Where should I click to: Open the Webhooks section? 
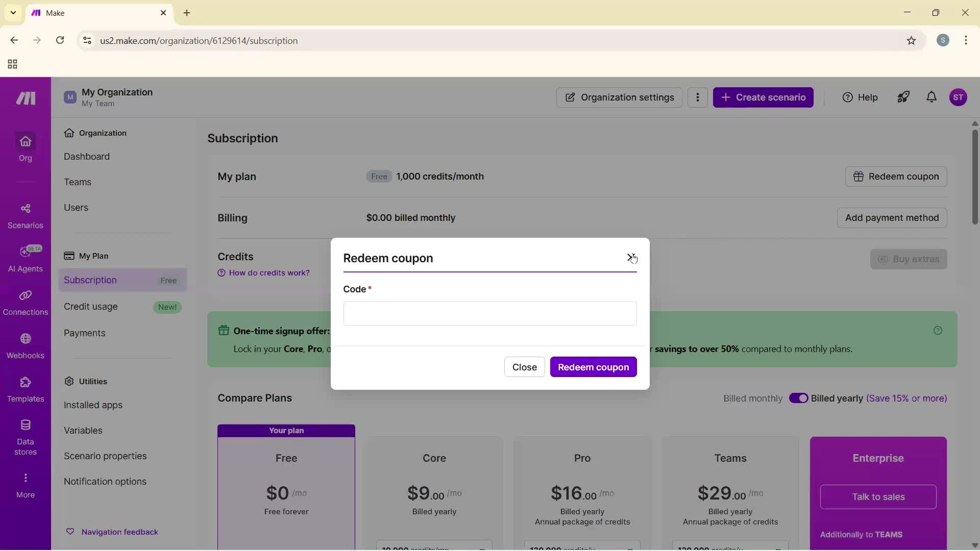click(25, 346)
